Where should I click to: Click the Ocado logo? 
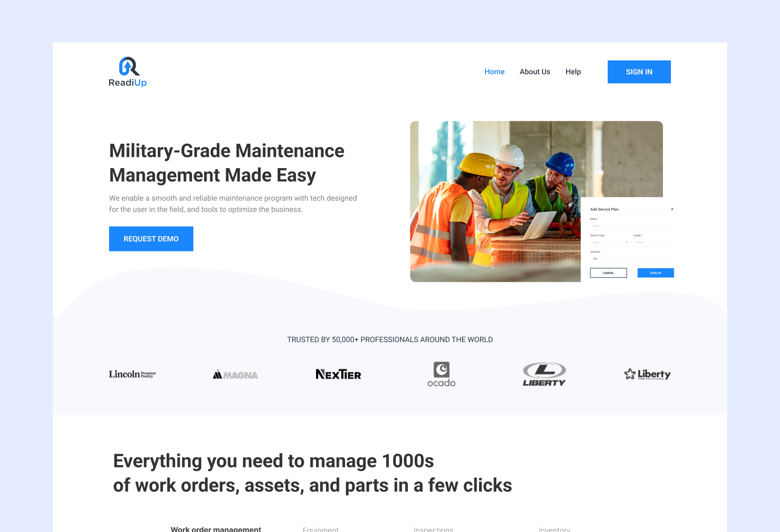click(442, 374)
